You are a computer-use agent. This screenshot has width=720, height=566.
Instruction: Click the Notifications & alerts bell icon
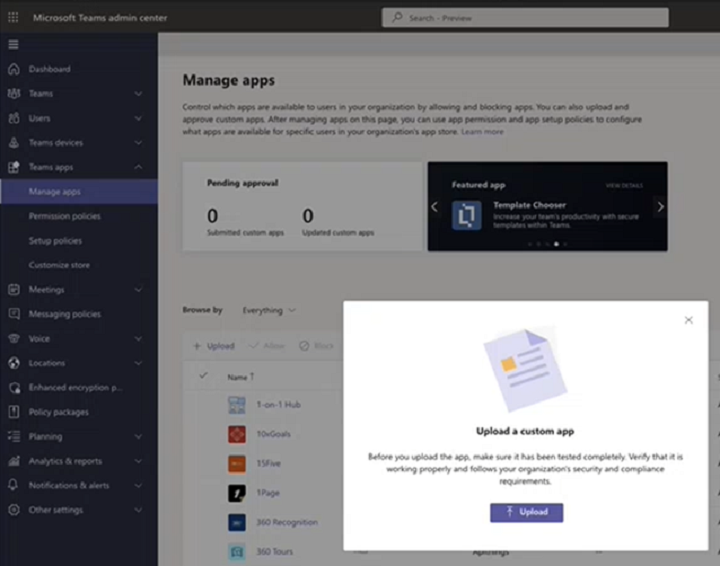(x=13, y=485)
